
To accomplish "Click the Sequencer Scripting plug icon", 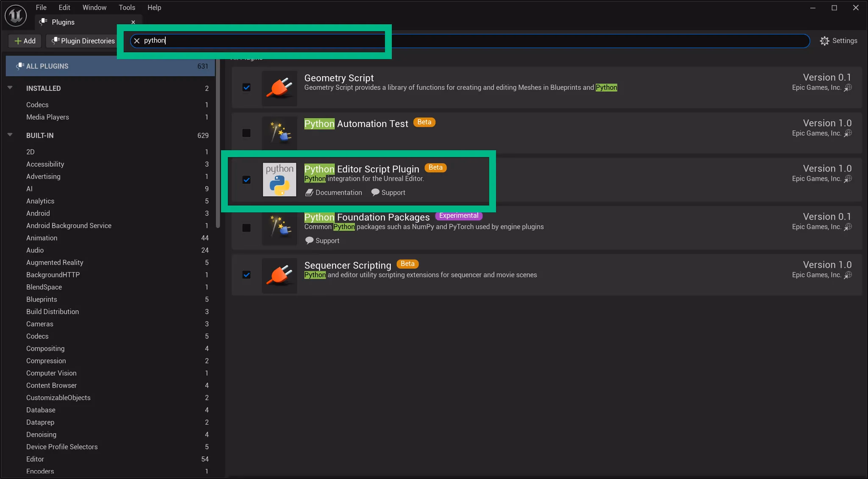I will pos(279,275).
